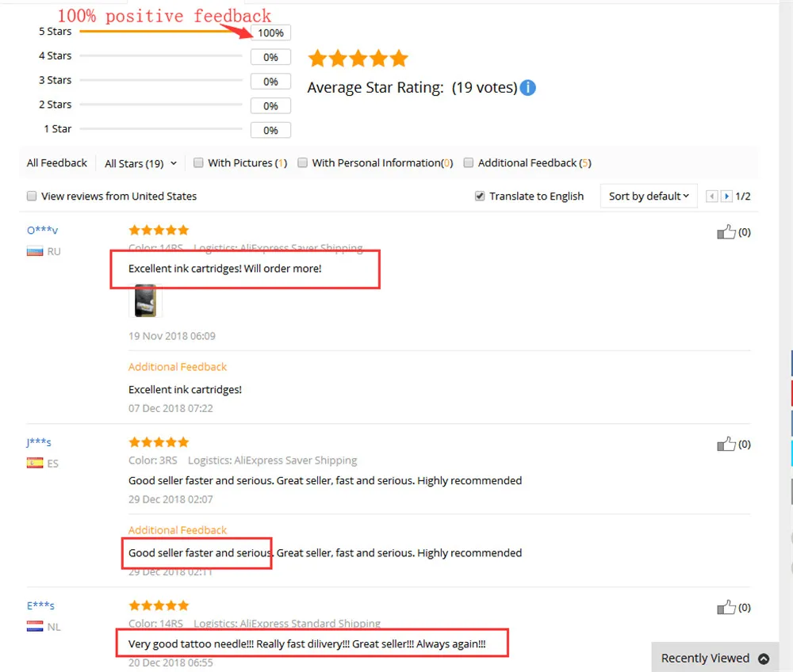Open the All Stars (19) dropdown

click(140, 163)
